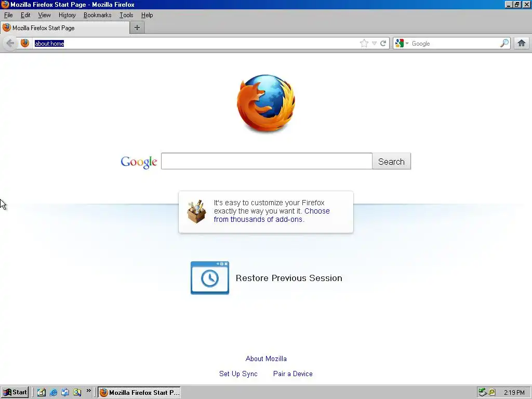This screenshot has height=399, width=532.
Task: Open the File menu
Action: pos(8,15)
